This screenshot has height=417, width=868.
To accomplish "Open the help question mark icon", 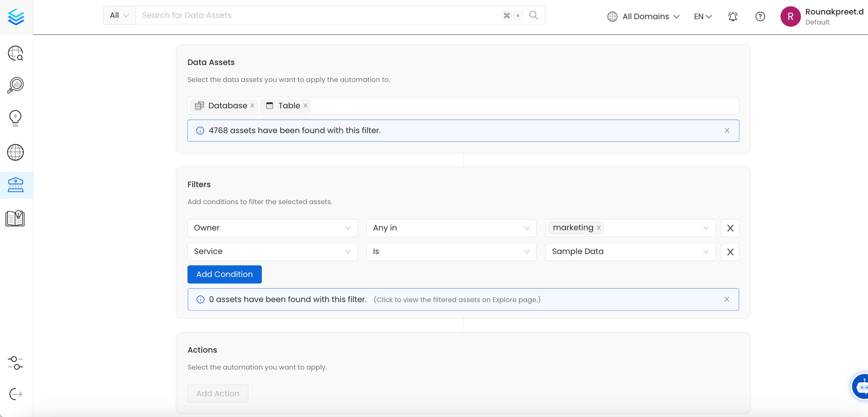I will [760, 16].
